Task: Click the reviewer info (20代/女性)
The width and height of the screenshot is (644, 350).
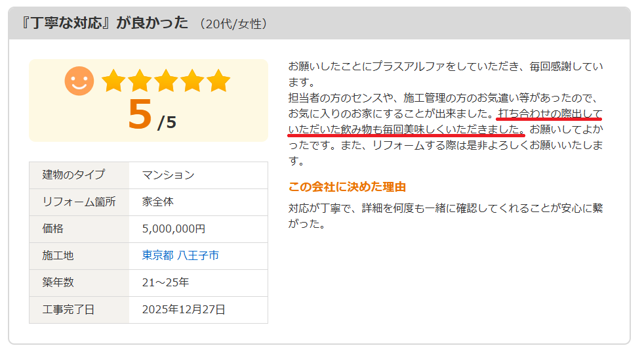Action: pyautogui.click(x=233, y=24)
